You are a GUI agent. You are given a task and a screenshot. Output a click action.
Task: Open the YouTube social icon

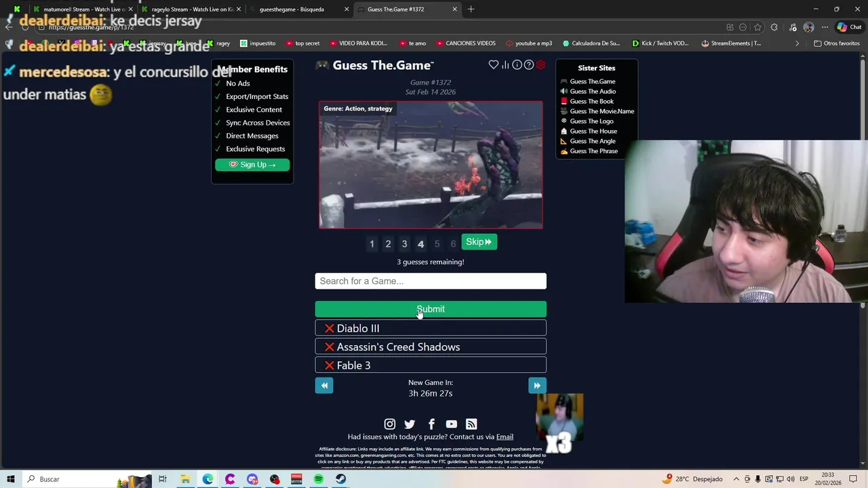click(452, 424)
